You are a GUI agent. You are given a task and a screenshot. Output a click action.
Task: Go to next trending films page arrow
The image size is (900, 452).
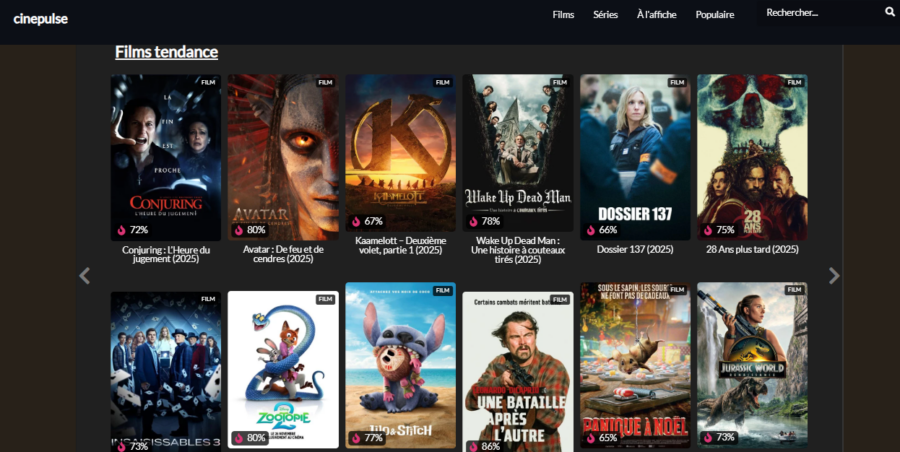point(834,276)
